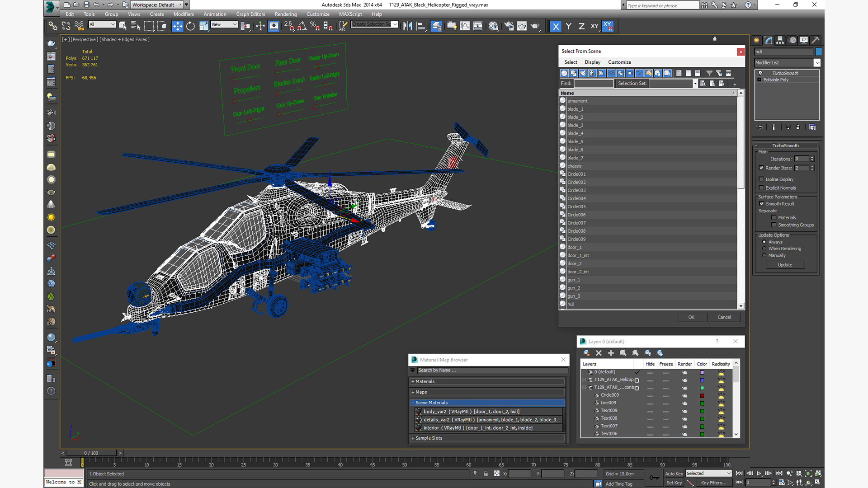Open the Select by Name tool
This screenshot has width=868, height=488.
click(136, 26)
